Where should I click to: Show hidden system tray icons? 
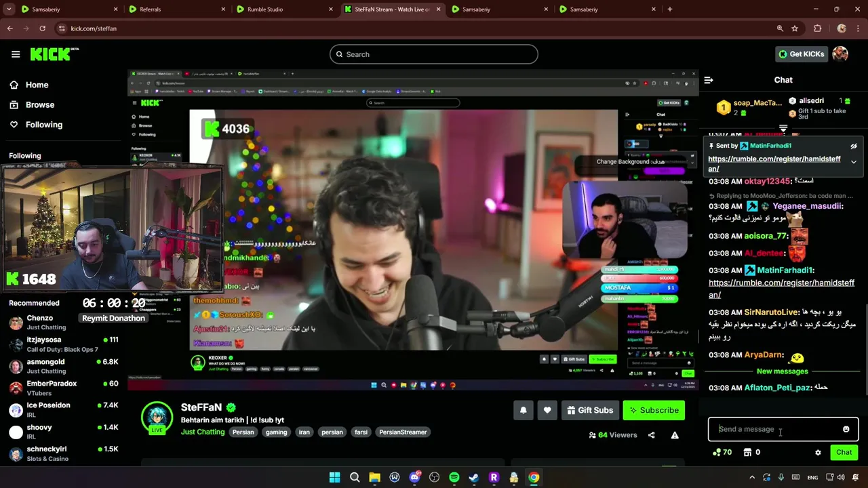coord(752,477)
